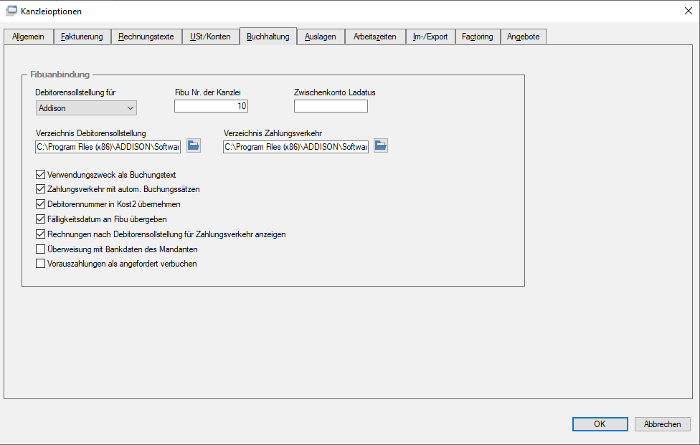Click the Fibu Nr. der Kanzlei field

(211, 106)
